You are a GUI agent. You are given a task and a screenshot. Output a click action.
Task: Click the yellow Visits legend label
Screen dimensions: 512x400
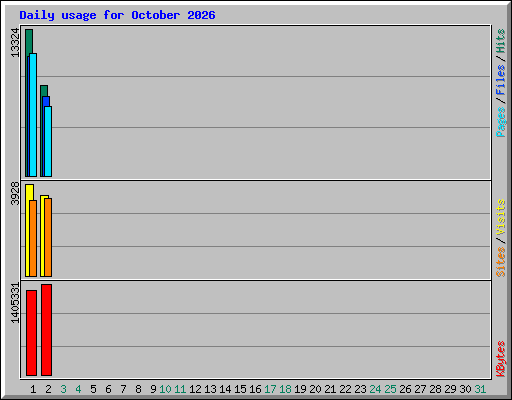(500, 218)
